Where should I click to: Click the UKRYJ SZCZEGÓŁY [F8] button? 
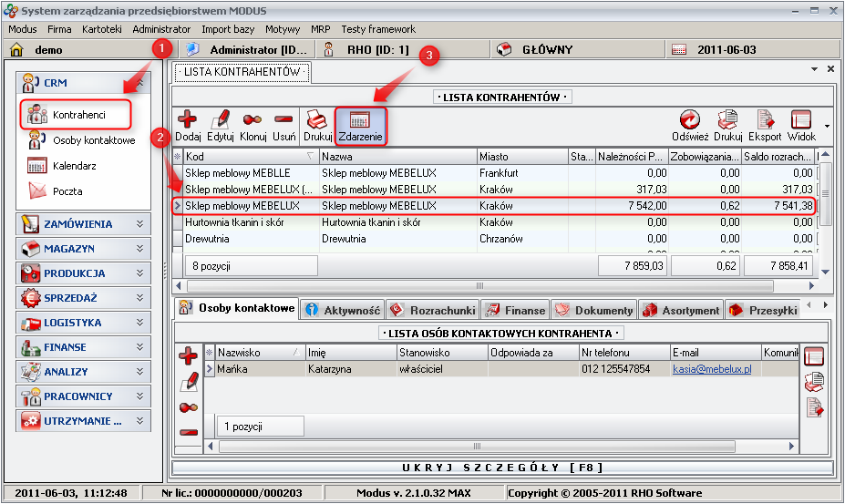503,468
